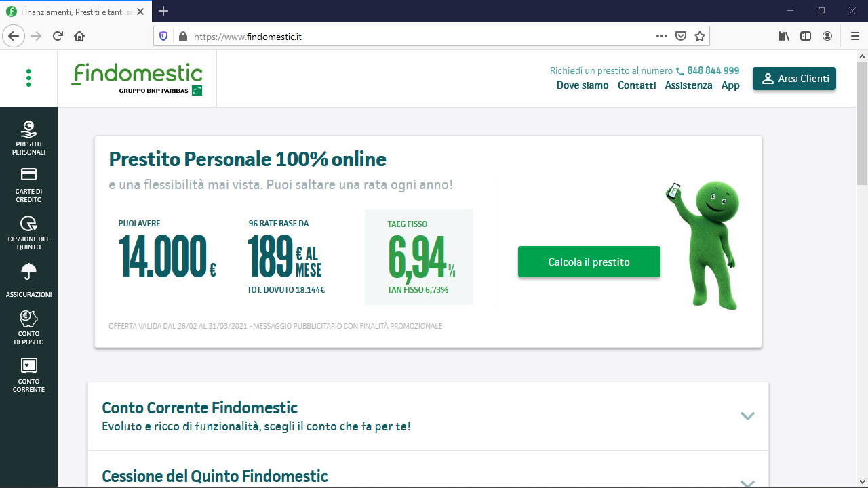
Task: Toggle the sidebars view icon
Action: tap(806, 37)
